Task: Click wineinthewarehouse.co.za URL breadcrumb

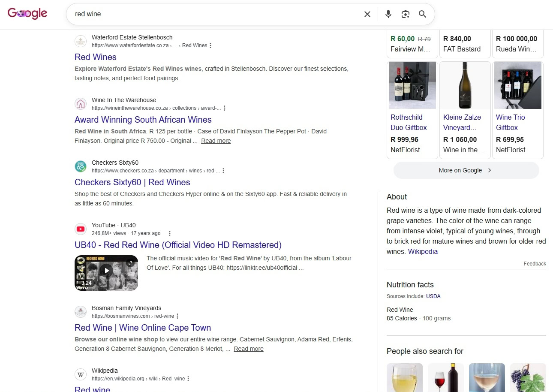Action: 156,108
